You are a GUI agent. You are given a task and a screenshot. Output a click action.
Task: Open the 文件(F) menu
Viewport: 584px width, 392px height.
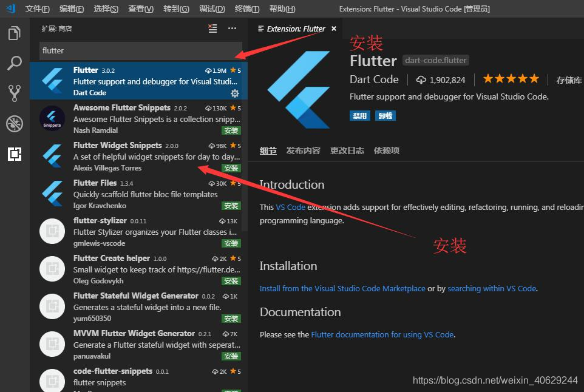click(x=37, y=8)
